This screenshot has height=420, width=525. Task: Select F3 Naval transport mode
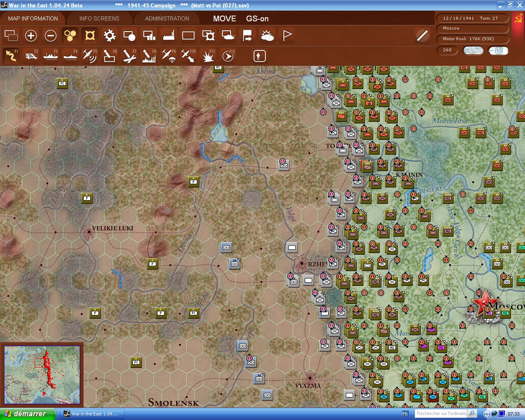50,56
